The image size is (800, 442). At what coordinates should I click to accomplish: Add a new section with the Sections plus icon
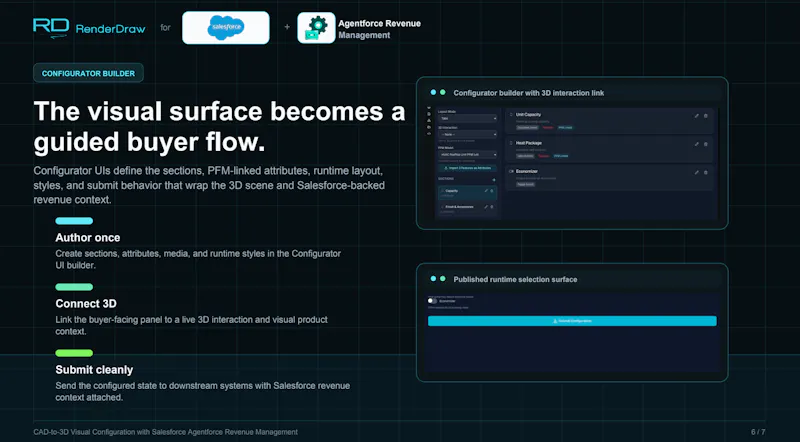pyautogui.click(x=494, y=180)
